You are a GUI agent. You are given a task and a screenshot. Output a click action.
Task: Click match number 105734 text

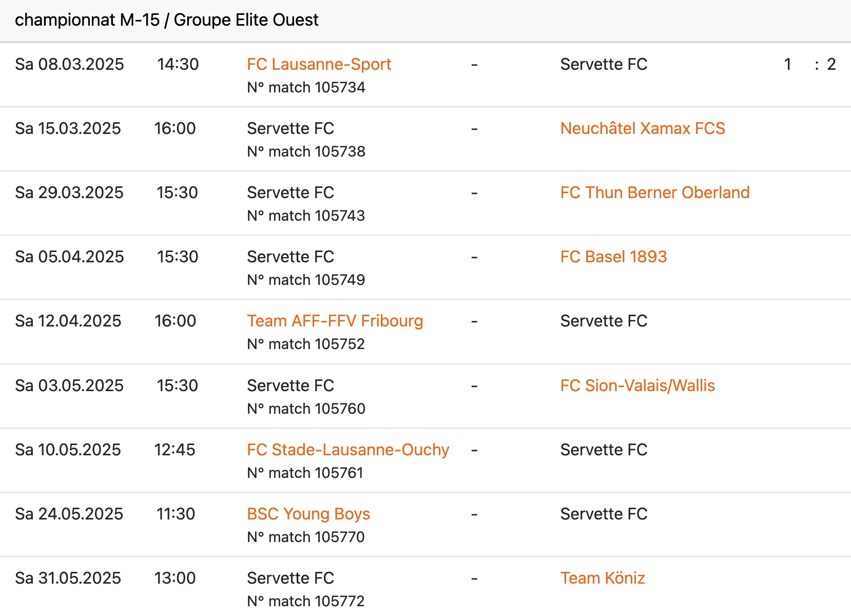coord(306,87)
